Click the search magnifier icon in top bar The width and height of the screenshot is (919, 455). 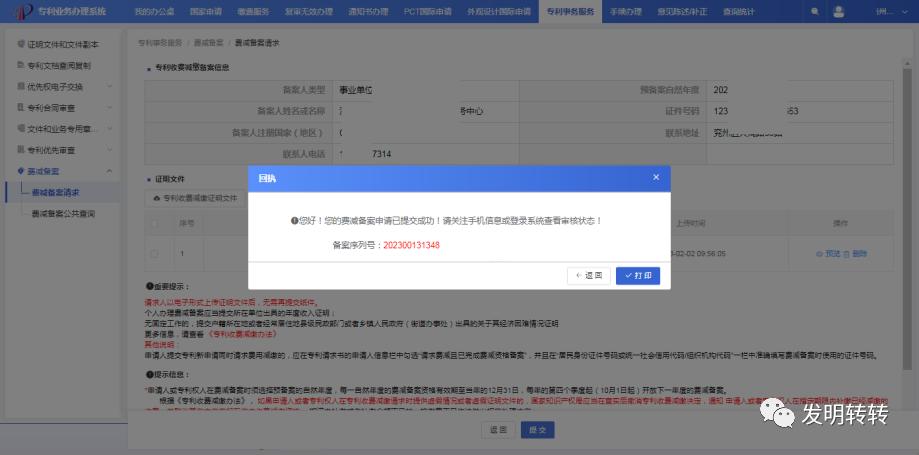815,11
